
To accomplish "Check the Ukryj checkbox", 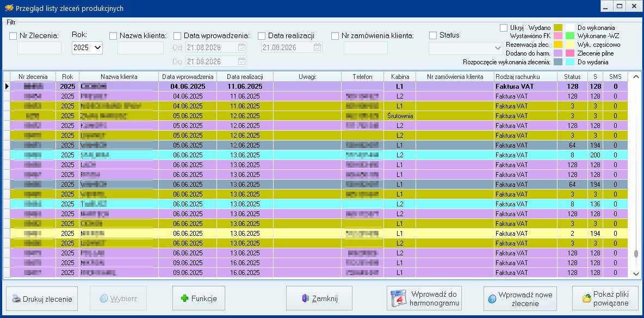I will (504, 28).
